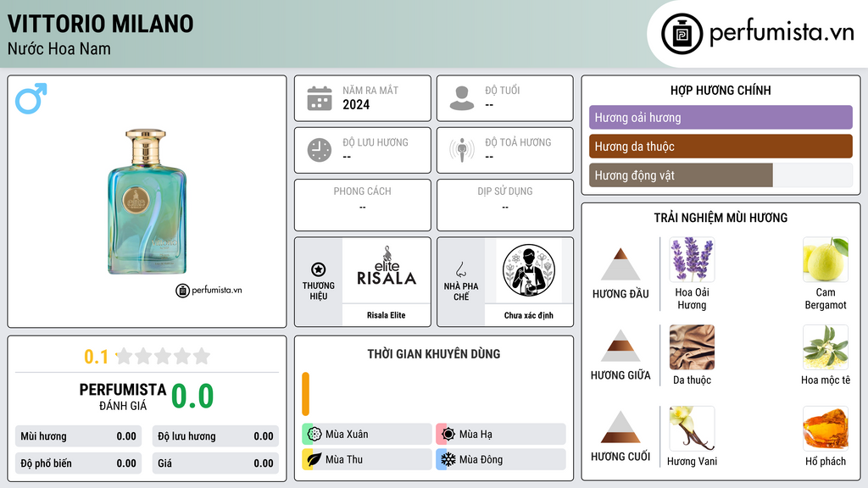
Task: Click the Hoa Oải Hương note label
Action: (692, 298)
